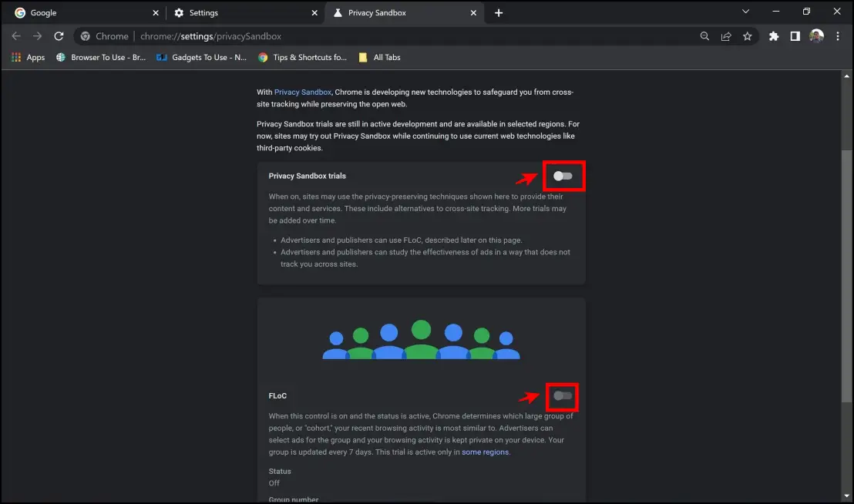The image size is (854, 504).
Task: Open the 'Gadgets To Use' bookmark
Action: pyautogui.click(x=201, y=57)
